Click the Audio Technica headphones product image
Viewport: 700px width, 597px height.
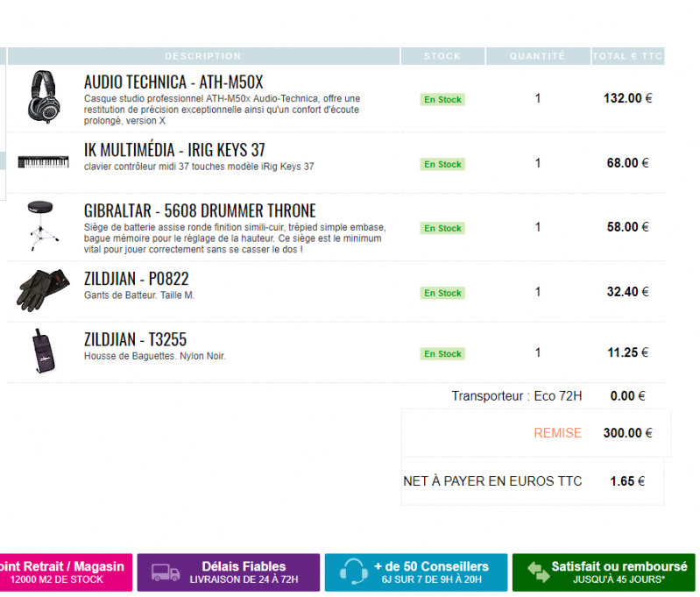pyautogui.click(x=44, y=96)
